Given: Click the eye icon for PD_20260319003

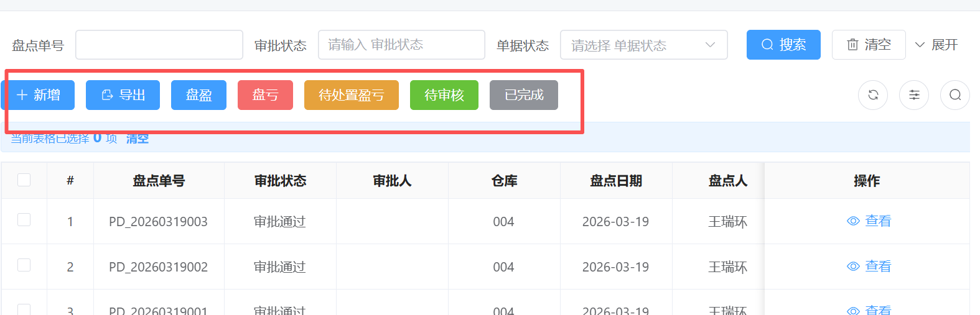Looking at the screenshot, I should pyautogui.click(x=853, y=221).
